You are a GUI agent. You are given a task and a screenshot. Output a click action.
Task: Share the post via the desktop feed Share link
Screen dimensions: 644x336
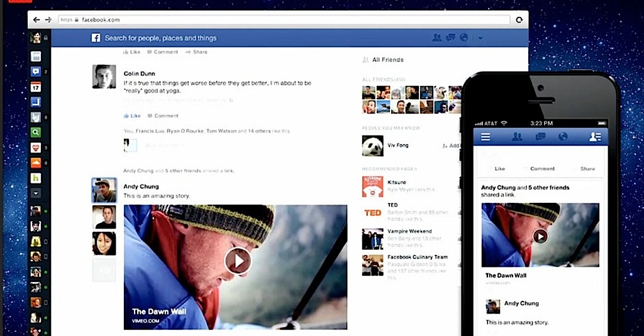196,52
